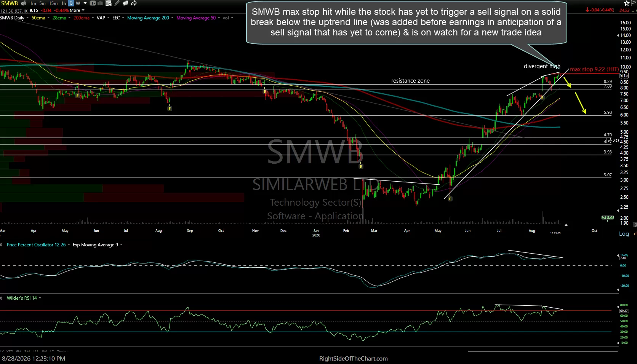The image size is (637, 364).
Task: Select the 6M range button
Action: [18, 351]
